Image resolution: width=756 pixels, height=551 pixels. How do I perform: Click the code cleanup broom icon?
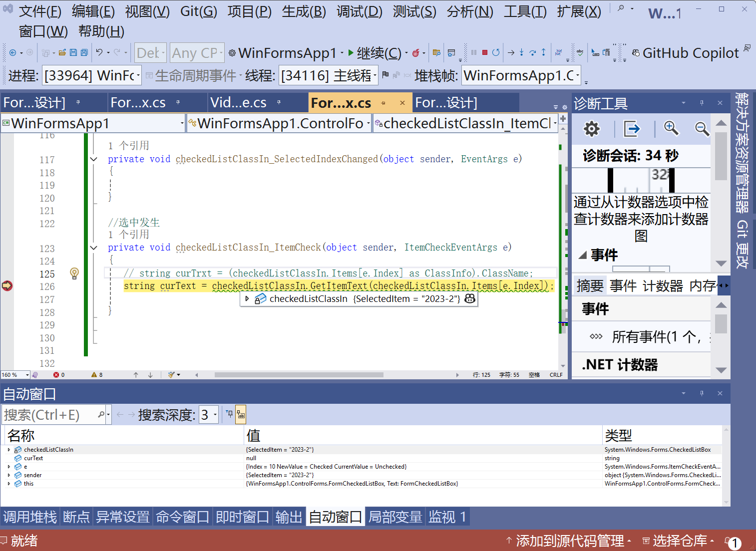(172, 375)
